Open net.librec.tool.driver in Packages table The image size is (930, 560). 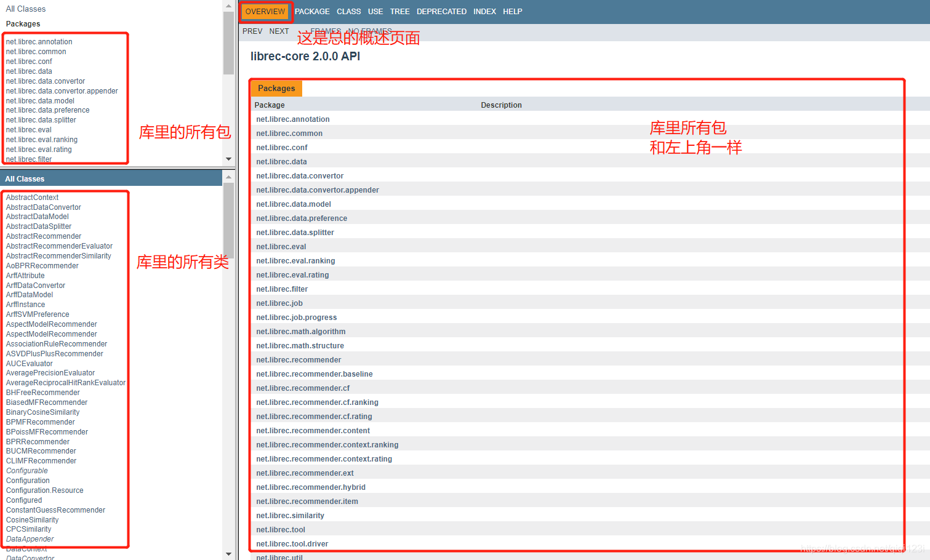tap(292, 544)
